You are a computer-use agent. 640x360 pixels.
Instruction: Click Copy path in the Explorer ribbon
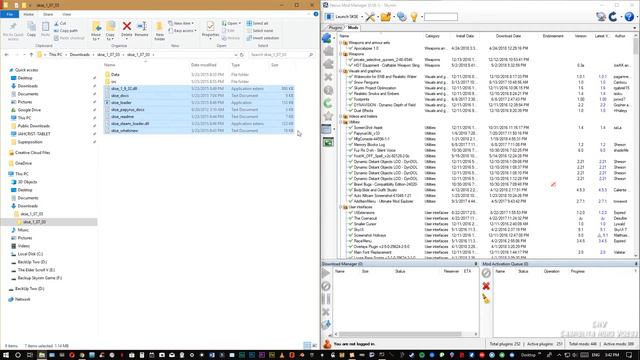[x=65, y=31]
